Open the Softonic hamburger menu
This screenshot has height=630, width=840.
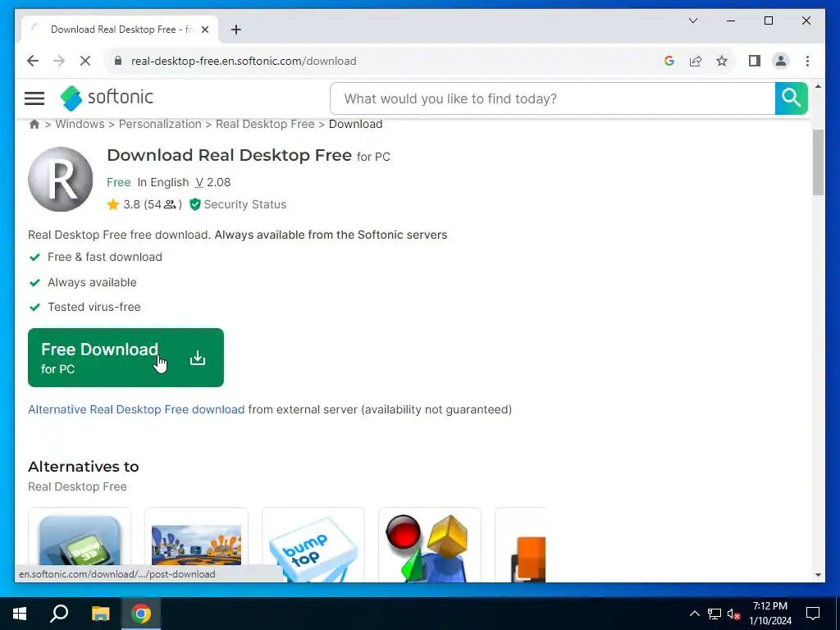point(34,98)
